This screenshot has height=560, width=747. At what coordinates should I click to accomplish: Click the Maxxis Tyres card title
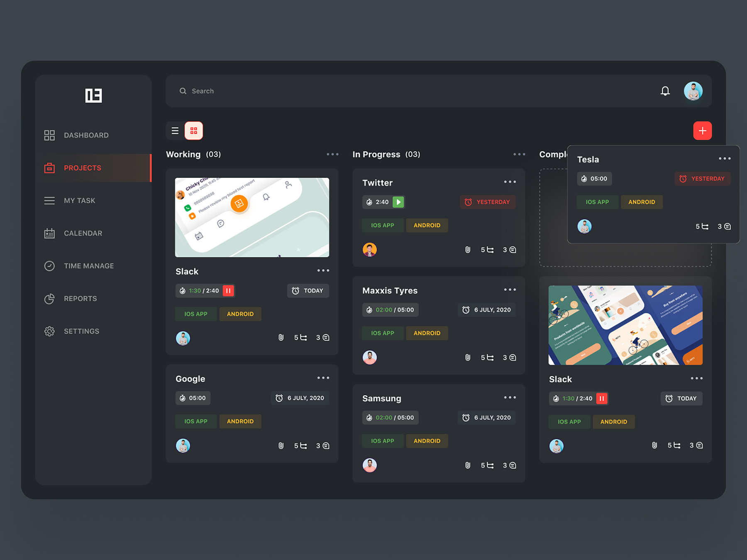point(390,291)
